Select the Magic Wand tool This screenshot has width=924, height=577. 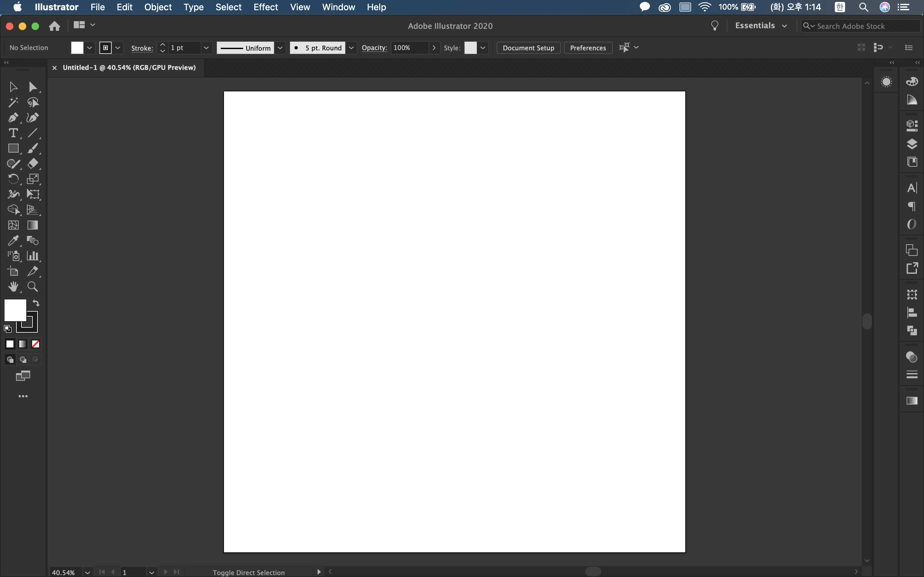coord(13,102)
